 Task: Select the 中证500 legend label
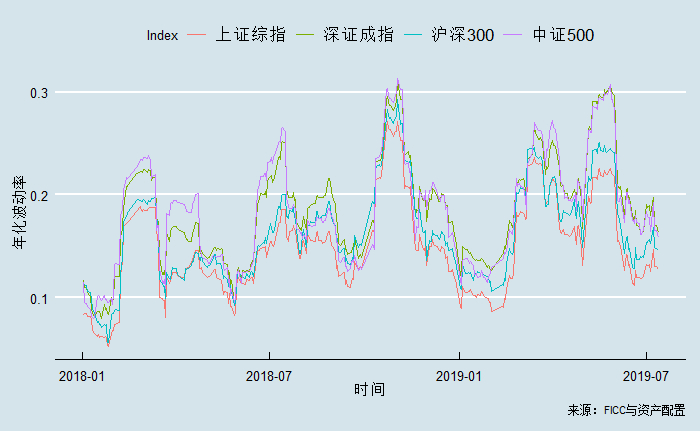tap(563, 35)
